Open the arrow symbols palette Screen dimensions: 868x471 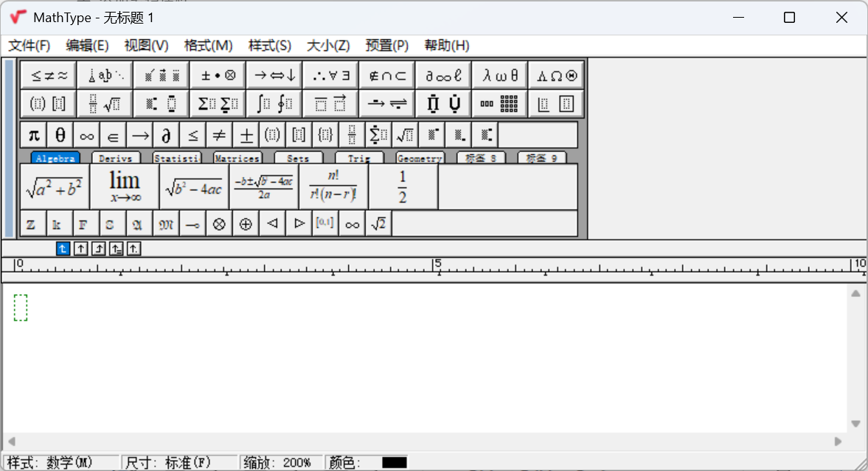274,75
